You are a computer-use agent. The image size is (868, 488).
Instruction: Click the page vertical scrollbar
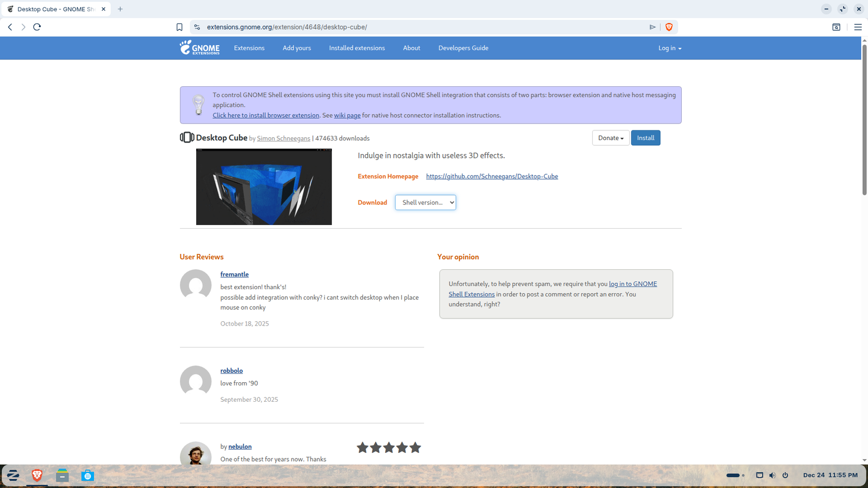[x=864, y=120]
